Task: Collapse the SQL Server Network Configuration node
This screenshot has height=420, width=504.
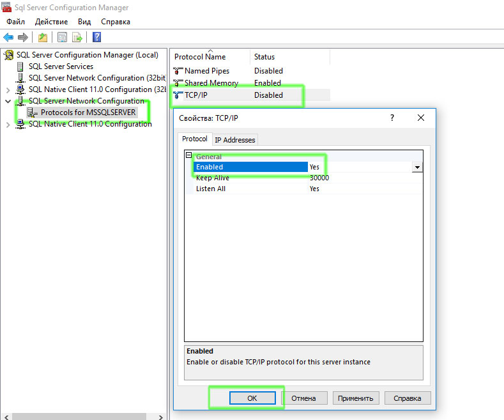Action: (x=8, y=101)
